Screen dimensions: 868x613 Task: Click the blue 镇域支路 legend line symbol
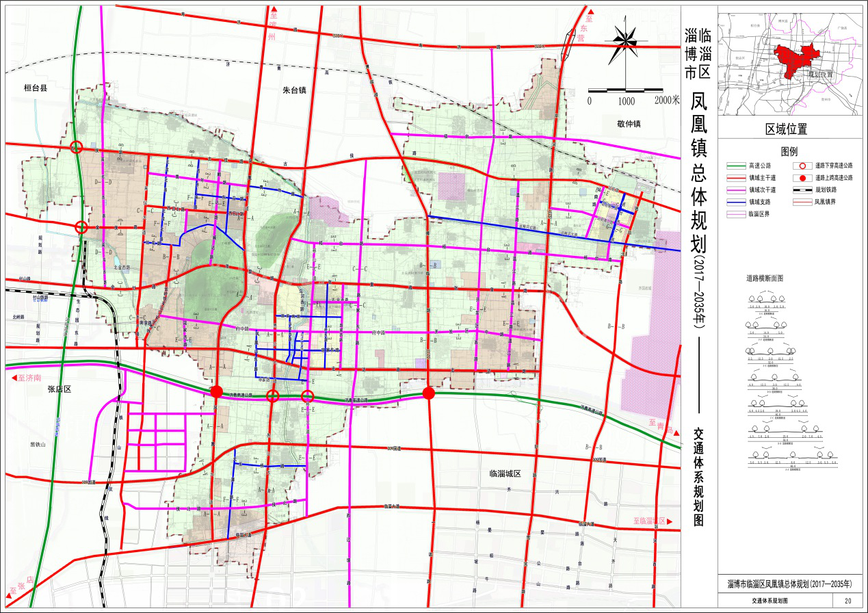pyautogui.click(x=735, y=201)
